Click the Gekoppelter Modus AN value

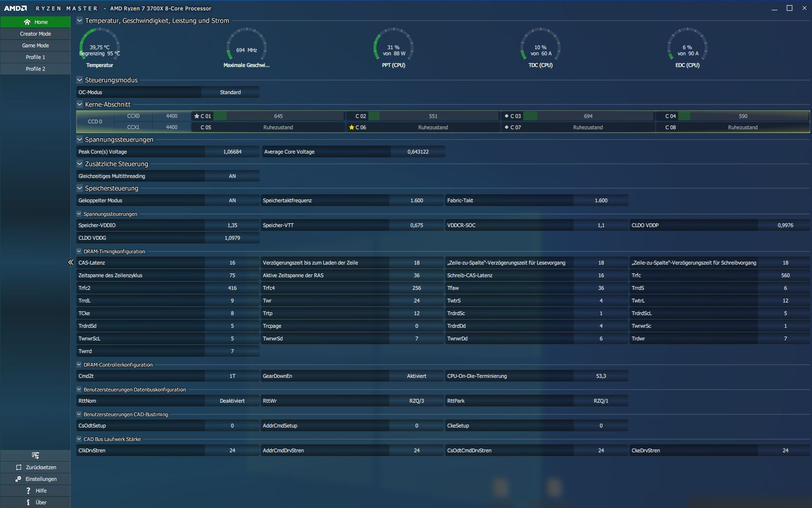(x=232, y=200)
